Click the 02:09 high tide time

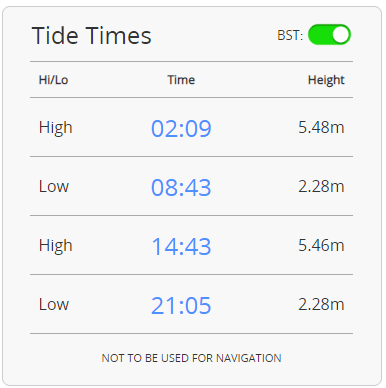coord(181,128)
